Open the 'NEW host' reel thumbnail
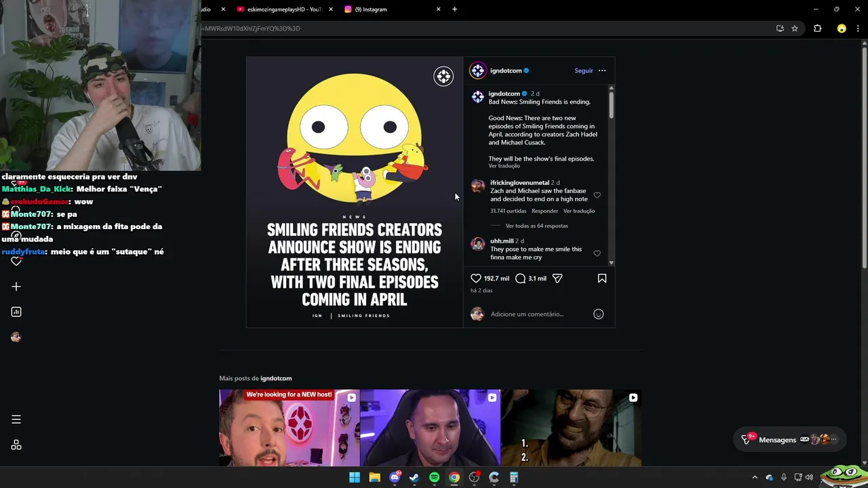The width and height of the screenshot is (868, 488). point(289,428)
